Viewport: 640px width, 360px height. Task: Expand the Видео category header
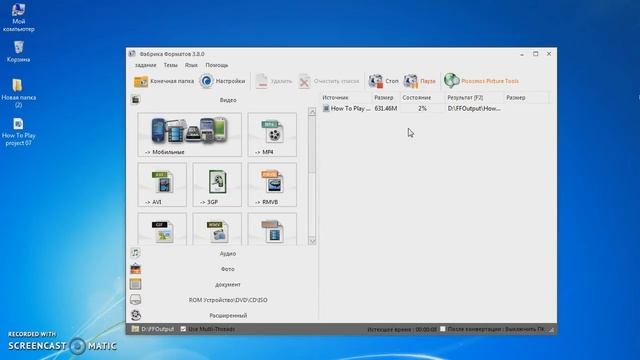click(x=223, y=100)
